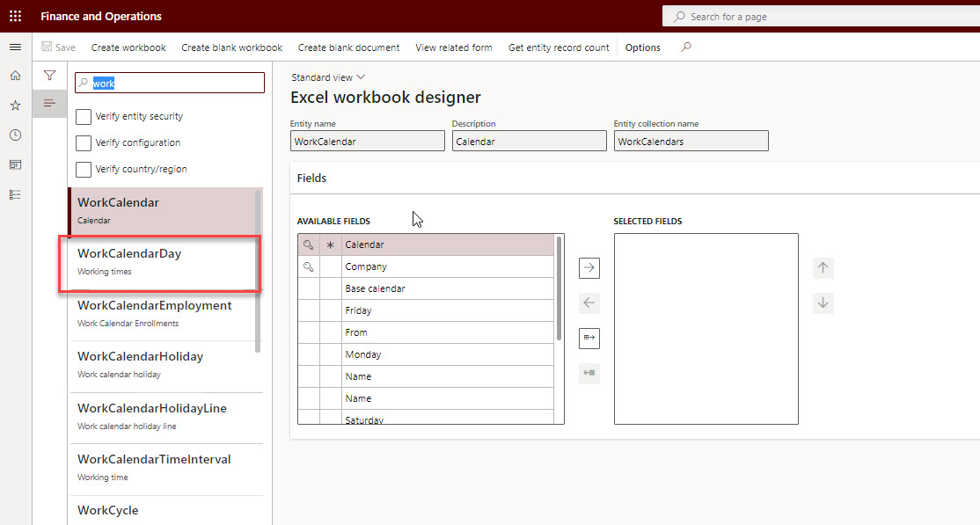Image resolution: width=980 pixels, height=525 pixels.
Task: Click the action bar search magnifier
Action: (686, 47)
